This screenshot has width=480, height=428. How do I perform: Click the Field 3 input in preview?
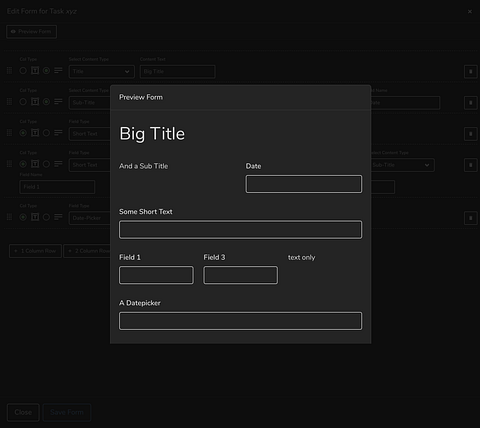[x=240, y=275]
